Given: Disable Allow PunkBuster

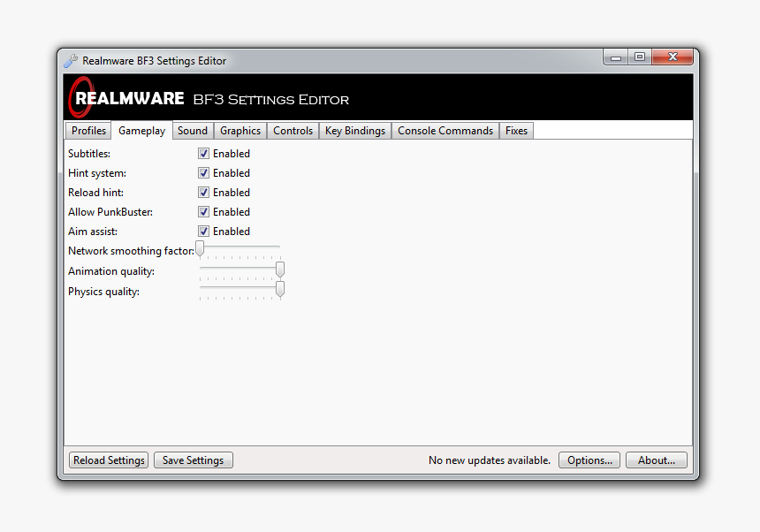Looking at the screenshot, I should pos(204,211).
